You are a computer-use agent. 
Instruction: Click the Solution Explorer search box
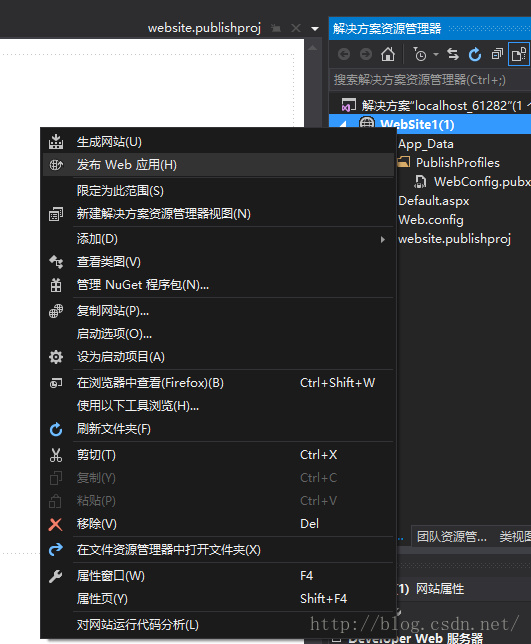tap(430, 80)
